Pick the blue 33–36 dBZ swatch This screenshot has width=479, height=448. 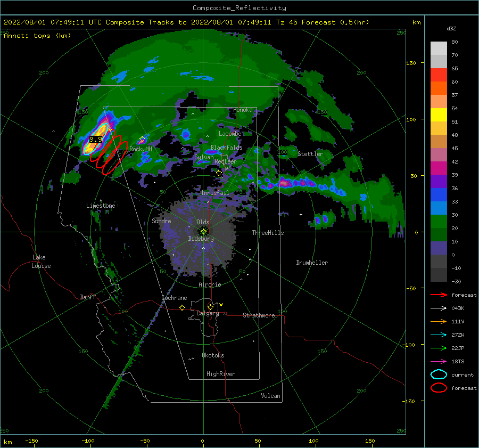point(439,195)
